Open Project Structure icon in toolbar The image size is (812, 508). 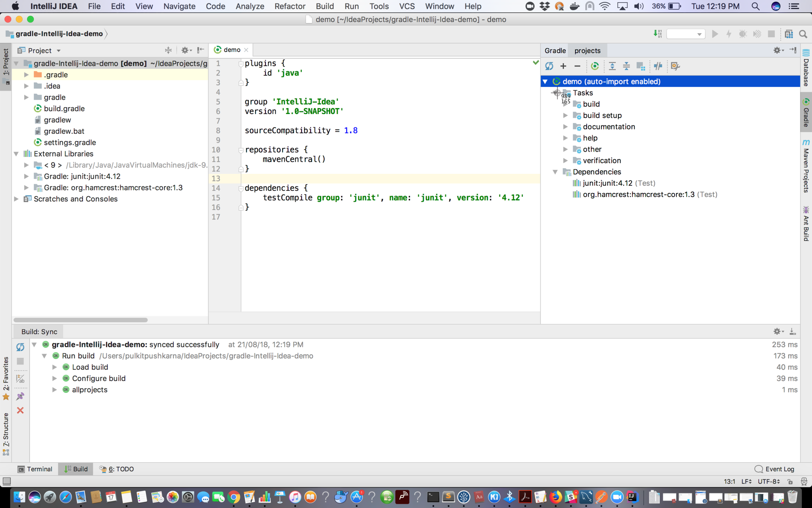pyautogui.click(x=789, y=34)
